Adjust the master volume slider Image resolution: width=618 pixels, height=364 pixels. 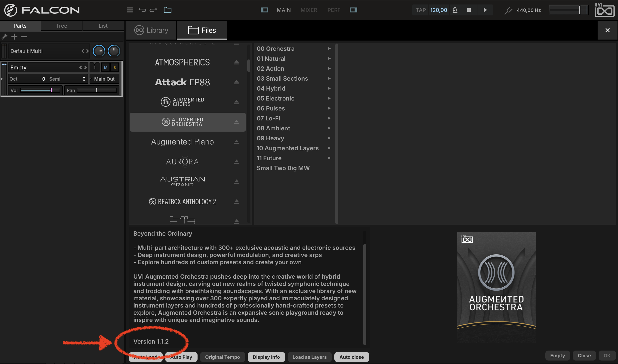(x=568, y=10)
